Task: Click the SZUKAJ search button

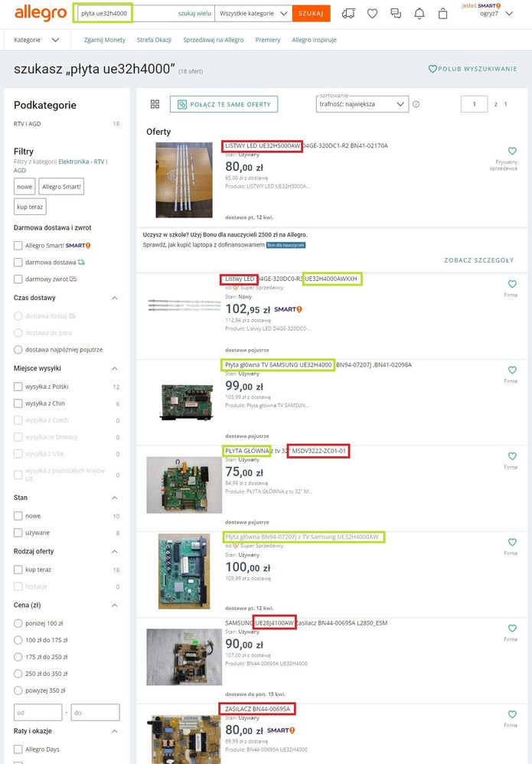Action: pos(311,14)
